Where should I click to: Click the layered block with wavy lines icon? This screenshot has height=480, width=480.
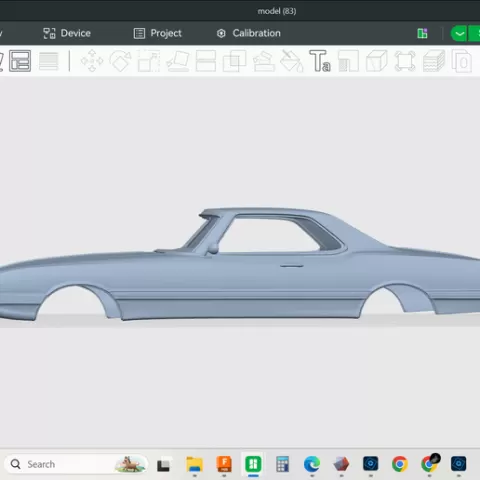434,61
